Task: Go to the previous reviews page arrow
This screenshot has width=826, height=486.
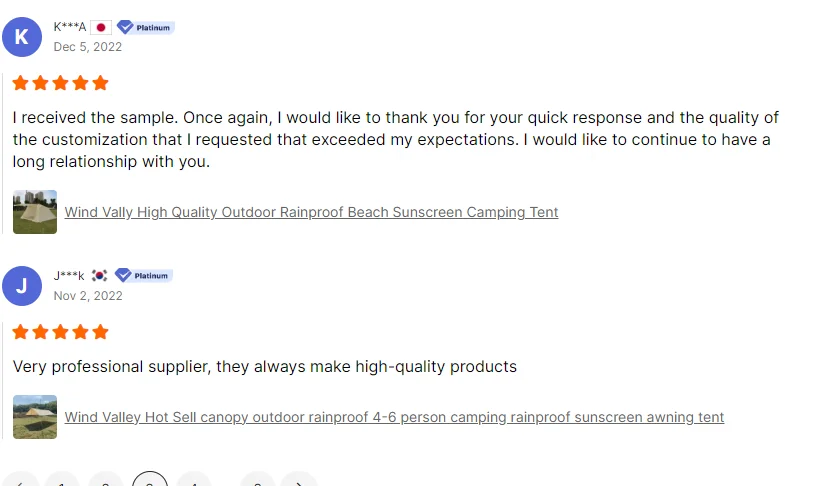Action: coord(20,480)
